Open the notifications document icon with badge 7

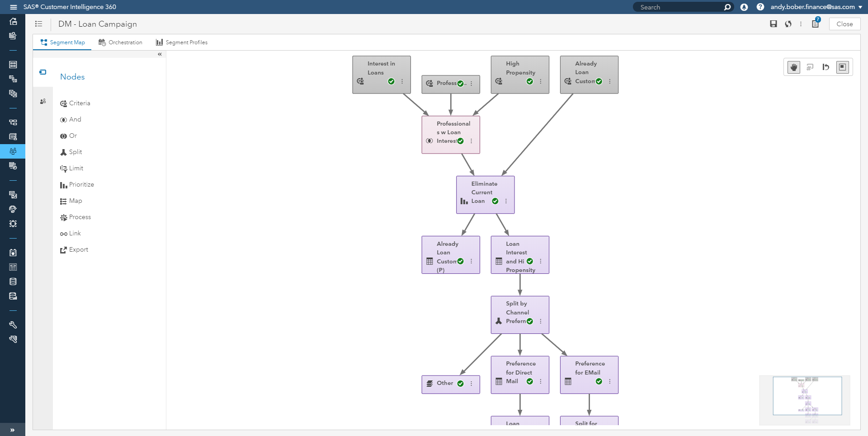point(815,24)
